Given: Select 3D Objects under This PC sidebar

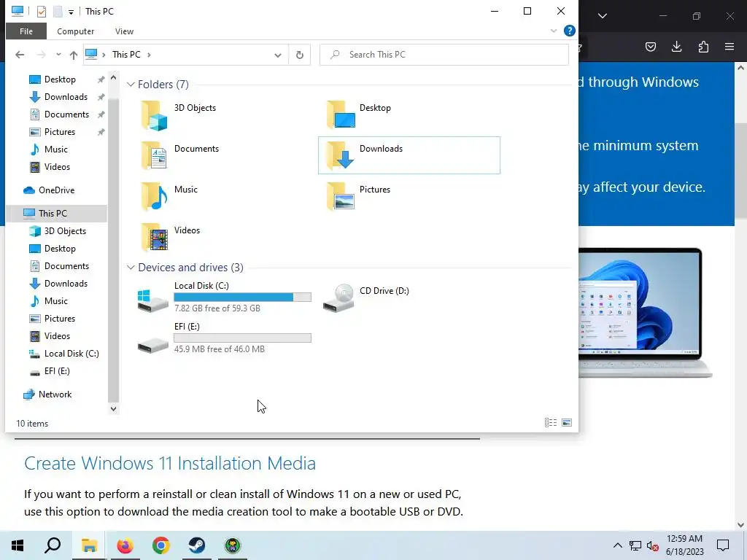Looking at the screenshot, I should [65, 231].
